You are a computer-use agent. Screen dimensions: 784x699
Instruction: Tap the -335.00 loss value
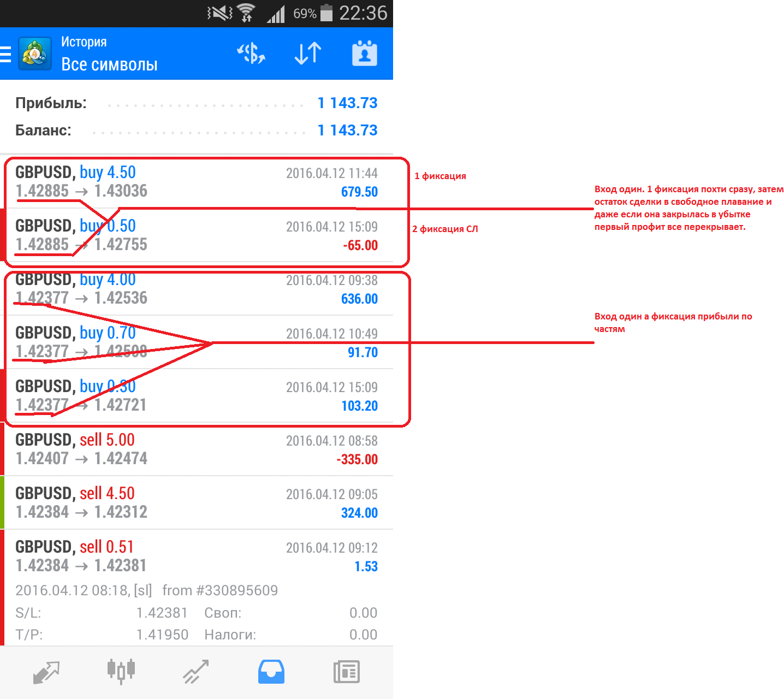coord(357,459)
